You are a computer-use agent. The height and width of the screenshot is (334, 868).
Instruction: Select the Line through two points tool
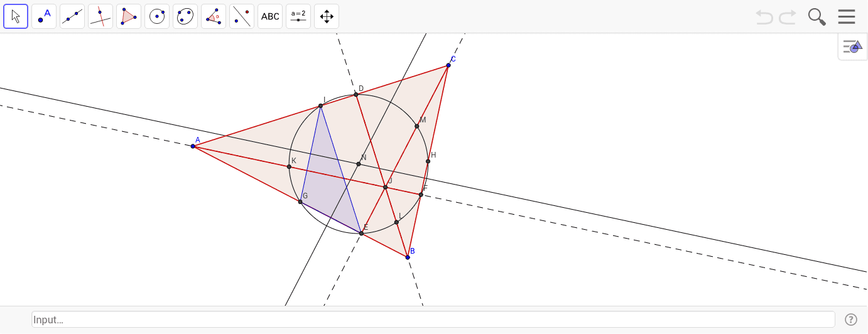pyautogui.click(x=72, y=16)
